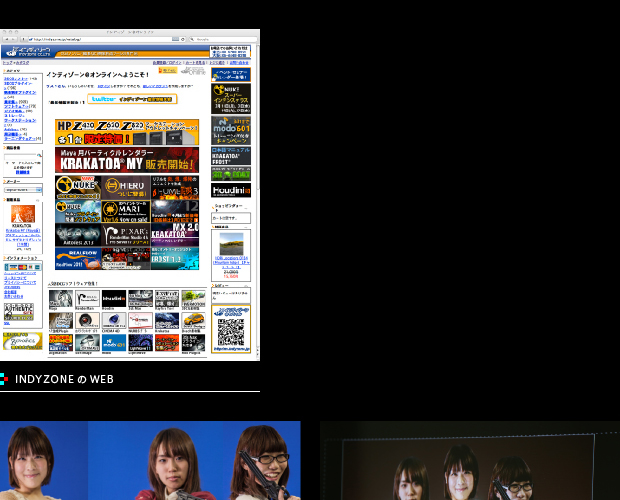Screen dimensions: 620x500
Task: Open the Pixar RenderMan banner
Action: click(x=125, y=235)
